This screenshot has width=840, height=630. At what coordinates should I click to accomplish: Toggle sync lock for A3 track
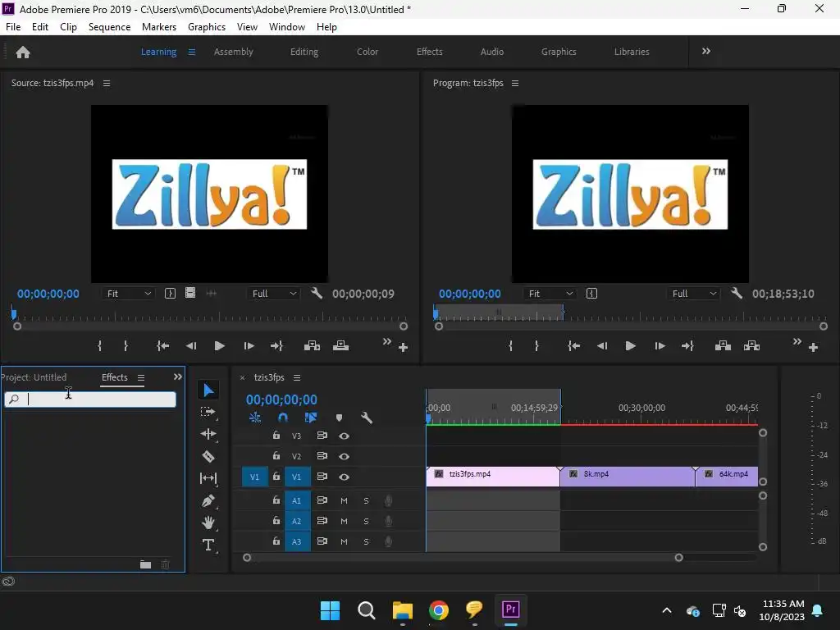322,541
